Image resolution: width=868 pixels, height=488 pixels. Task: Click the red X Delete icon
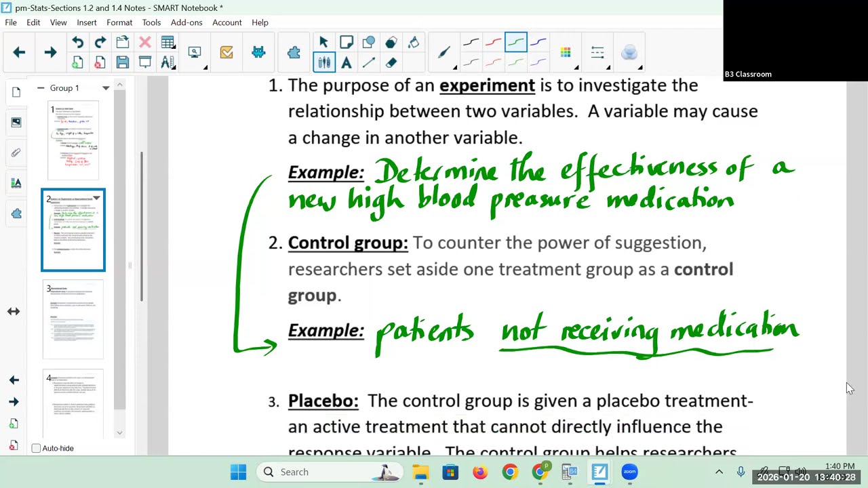144,43
